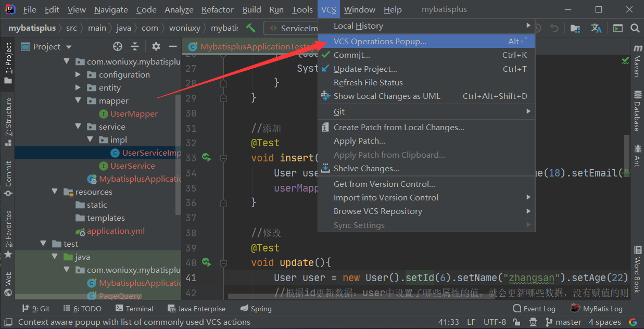Select the templates folder
This screenshot has width=644, height=329.
tap(106, 218)
